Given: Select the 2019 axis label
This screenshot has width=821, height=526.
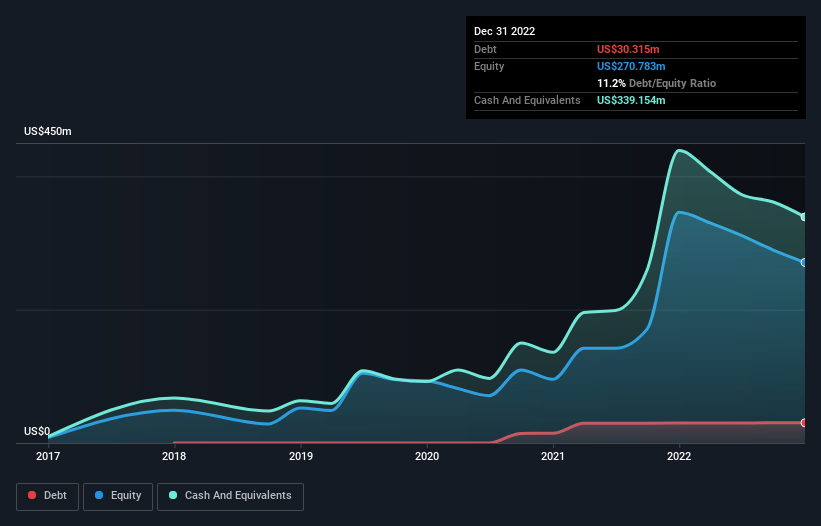Looking at the screenshot, I should pos(301,456).
